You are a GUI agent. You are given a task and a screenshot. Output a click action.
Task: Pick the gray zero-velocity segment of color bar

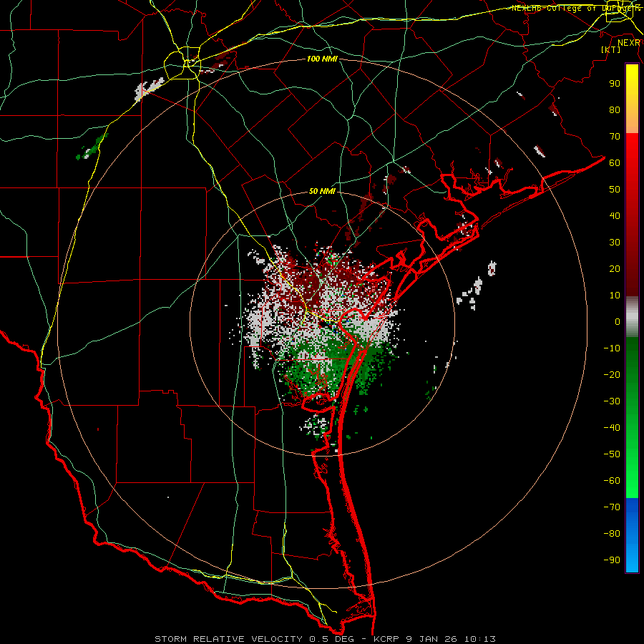tap(632, 317)
